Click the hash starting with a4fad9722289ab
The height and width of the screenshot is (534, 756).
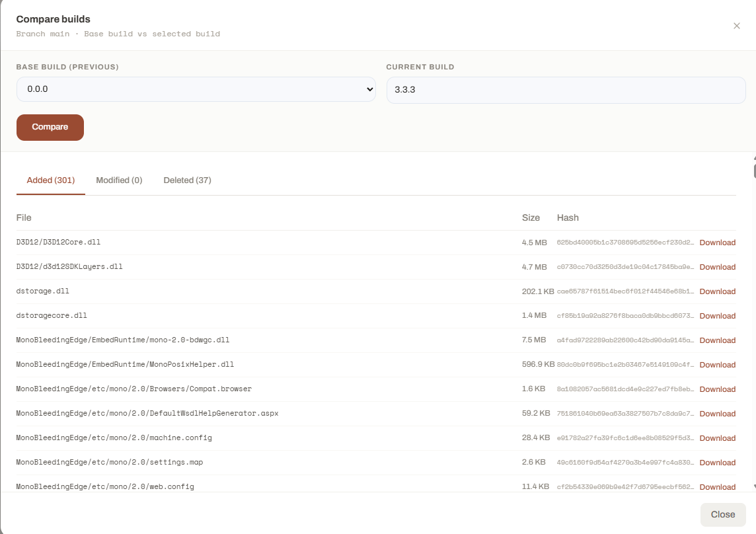point(625,340)
